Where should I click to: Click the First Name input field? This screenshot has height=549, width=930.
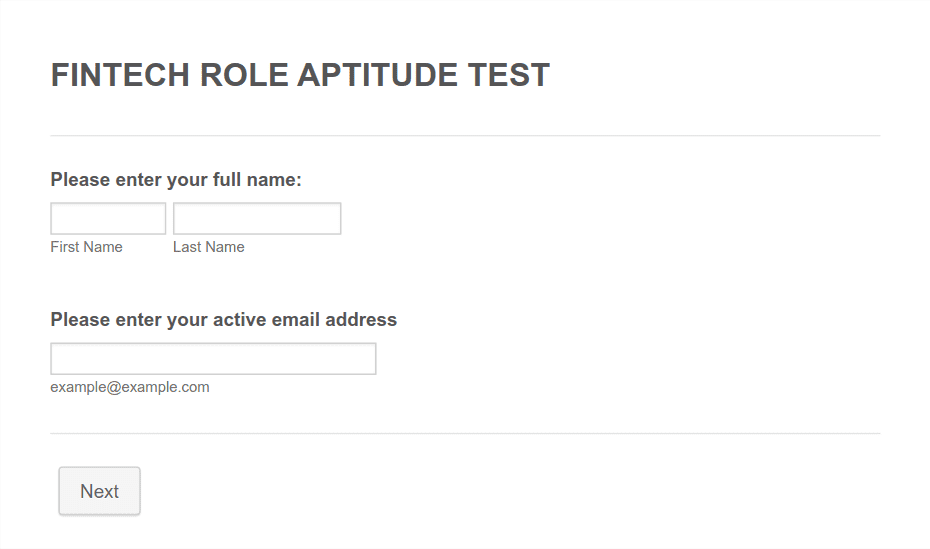(108, 218)
